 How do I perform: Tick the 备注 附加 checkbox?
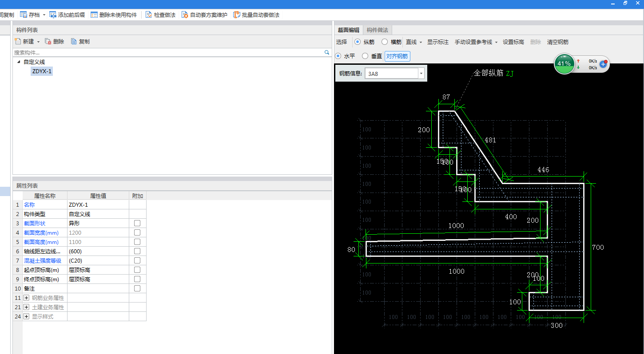[137, 288]
